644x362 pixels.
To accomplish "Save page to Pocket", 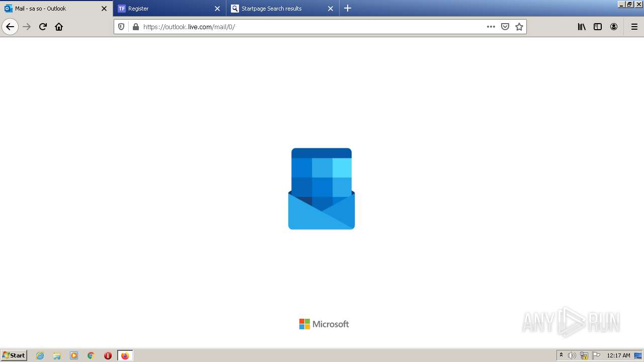I will [505, 27].
